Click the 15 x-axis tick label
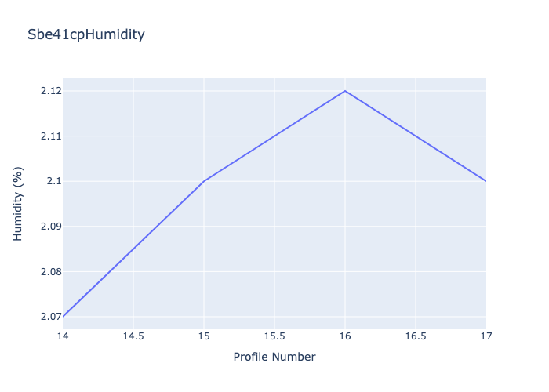The image size is (549, 392). tap(204, 336)
